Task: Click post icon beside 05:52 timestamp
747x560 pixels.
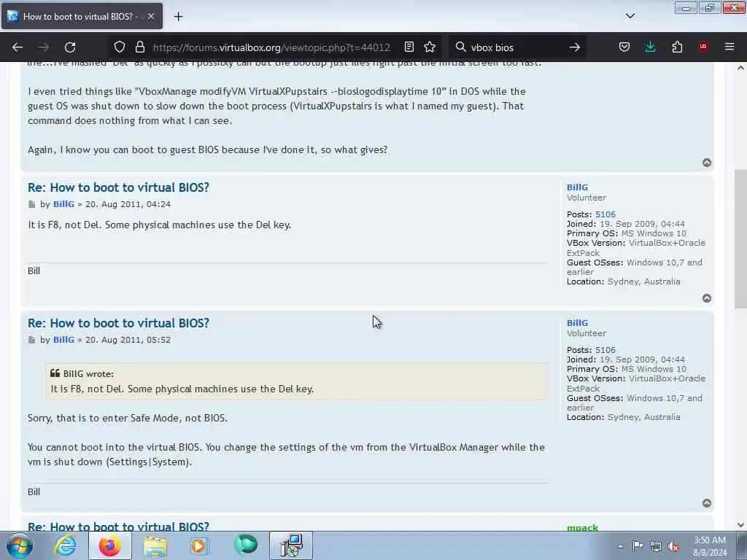Action: coord(32,340)
